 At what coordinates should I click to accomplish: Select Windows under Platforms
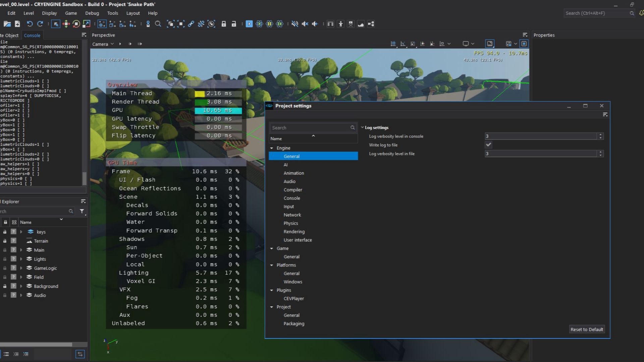(293, 282)
